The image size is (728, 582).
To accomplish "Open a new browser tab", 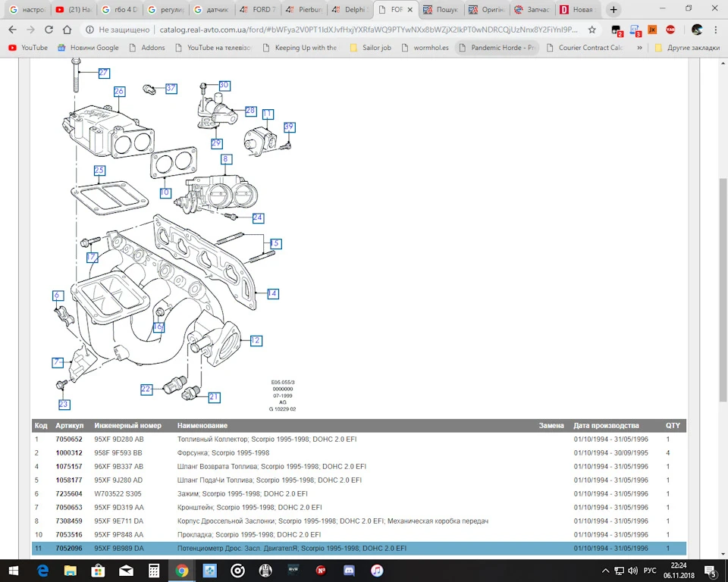I will (613, 10).
